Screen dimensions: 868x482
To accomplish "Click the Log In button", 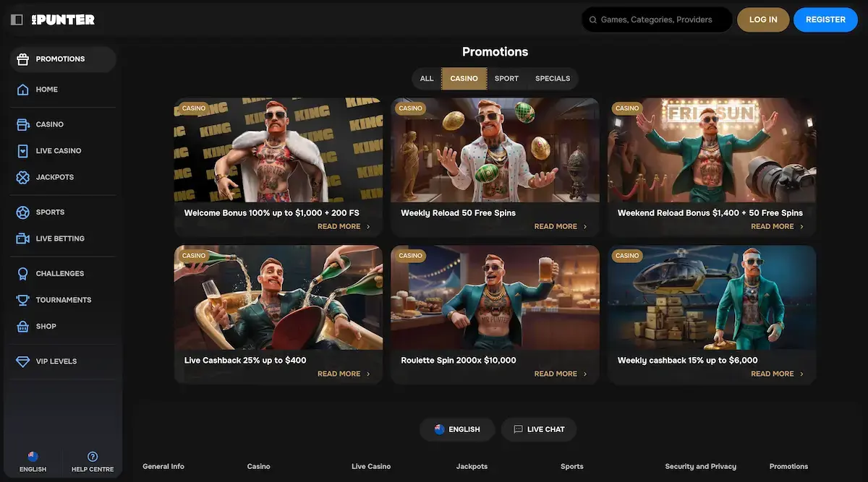I will pyautogui.click(x=763, y=20).
